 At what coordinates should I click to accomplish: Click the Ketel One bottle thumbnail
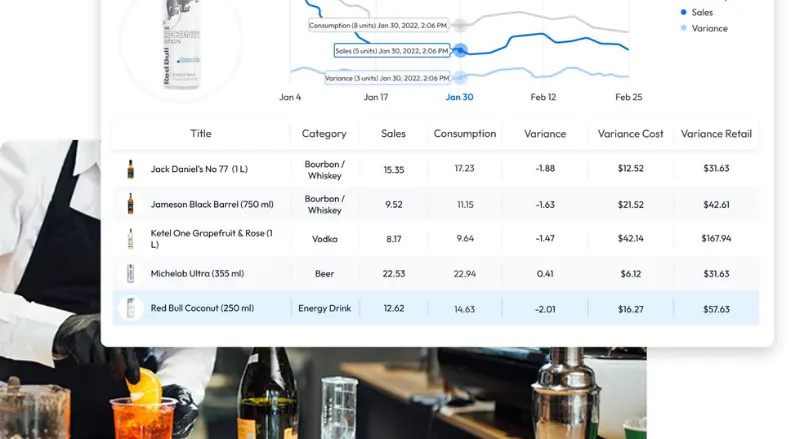pos(131,238)
